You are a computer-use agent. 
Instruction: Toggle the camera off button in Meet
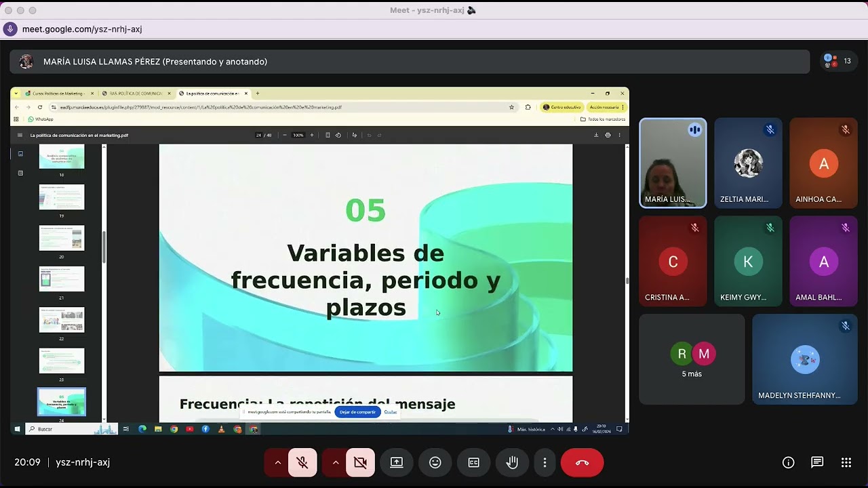click(x=360, y=462)
